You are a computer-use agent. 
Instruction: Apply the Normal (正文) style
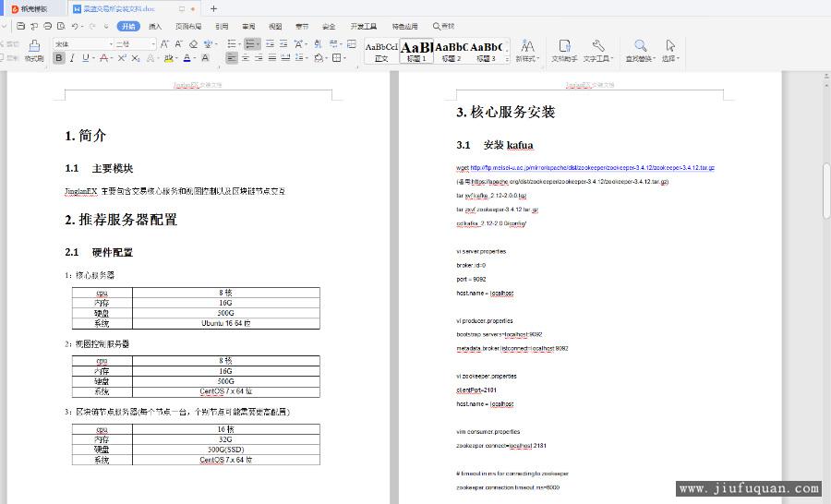[381, 52]
